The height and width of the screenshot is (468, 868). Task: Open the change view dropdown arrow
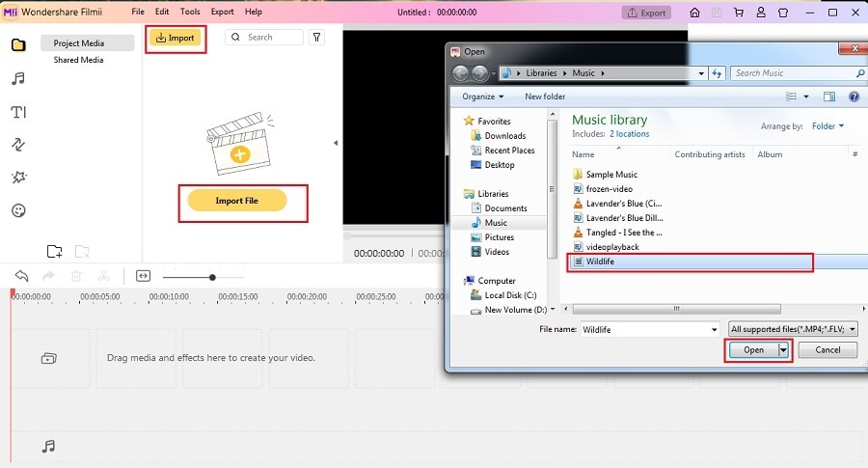(806, 96)
